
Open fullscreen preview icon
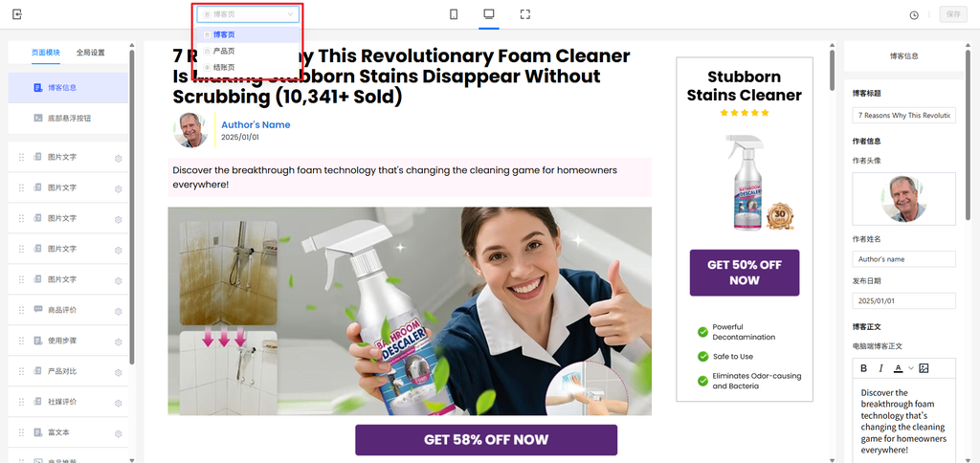(x=525, y=13)
